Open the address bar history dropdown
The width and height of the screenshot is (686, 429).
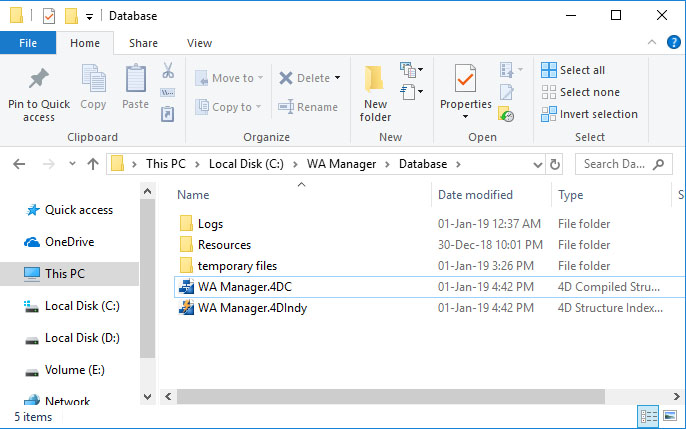(x=538, y=164)
